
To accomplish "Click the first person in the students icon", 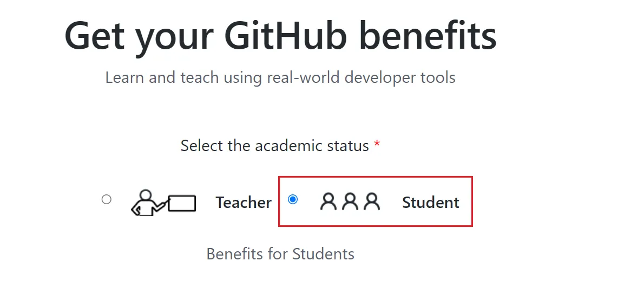I will click(328, 202).
